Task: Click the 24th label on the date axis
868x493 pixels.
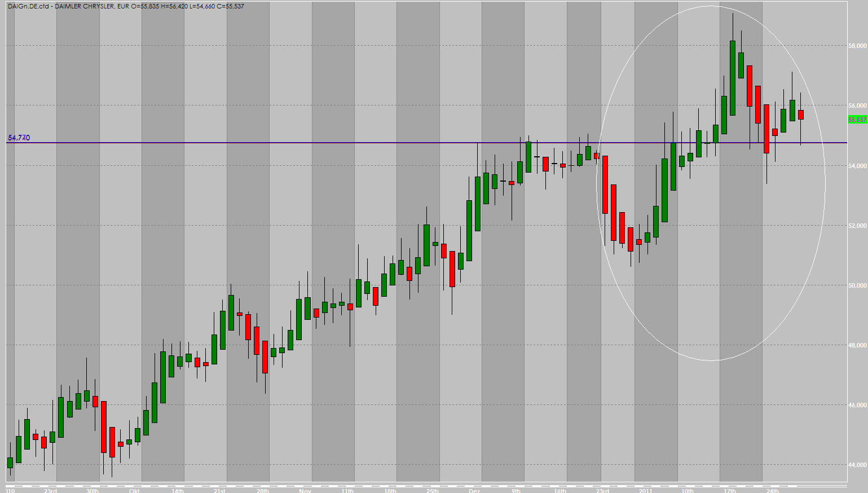Action: tap(773, 490)
